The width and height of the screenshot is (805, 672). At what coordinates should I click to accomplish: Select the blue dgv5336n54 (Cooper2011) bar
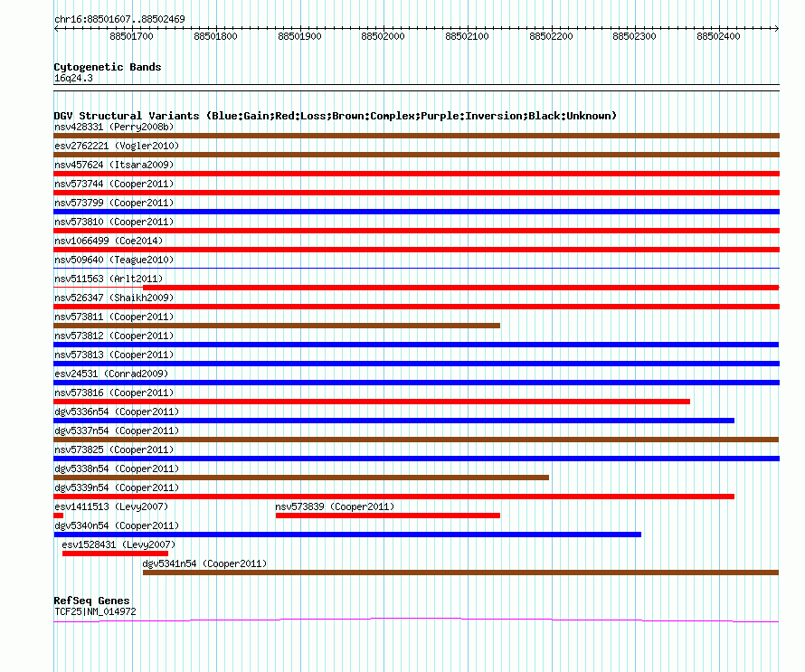point(393,421)
